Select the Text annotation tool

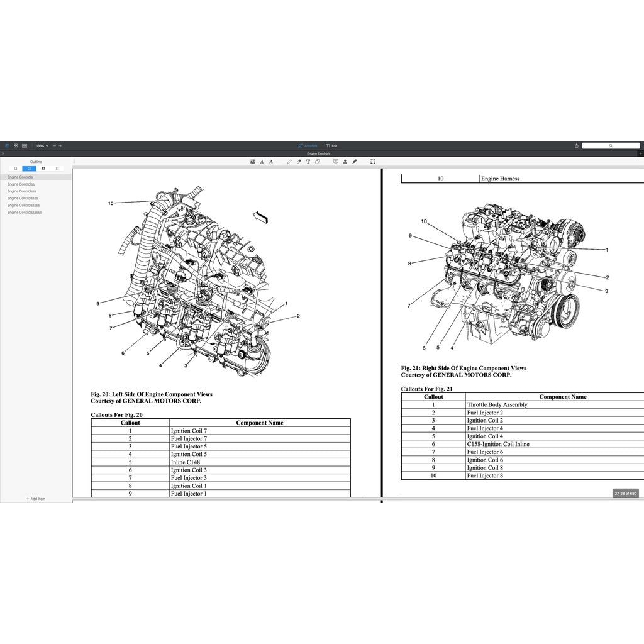click(x=308, y=162)
